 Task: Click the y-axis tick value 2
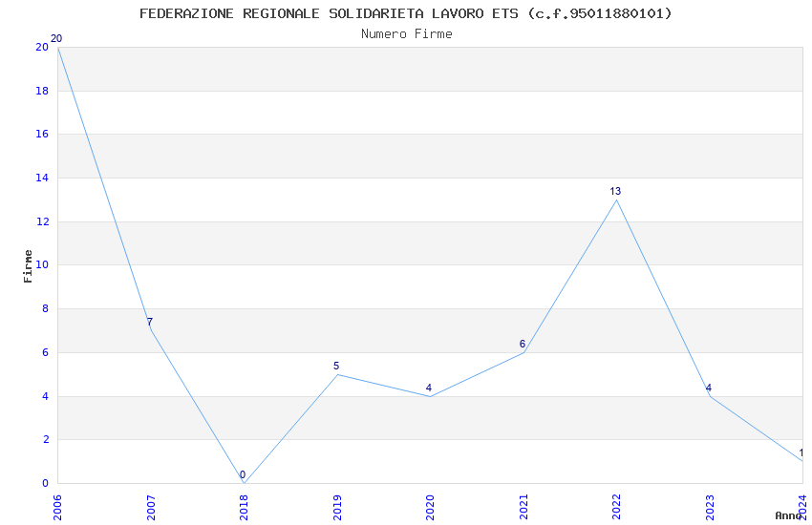[x=46, y=440]
